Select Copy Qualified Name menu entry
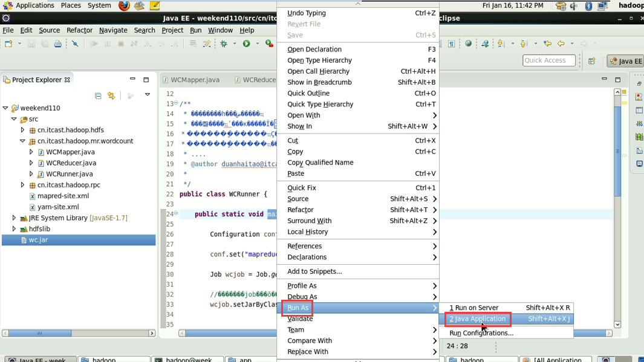The image size is (644, 362). pos(358,163)
